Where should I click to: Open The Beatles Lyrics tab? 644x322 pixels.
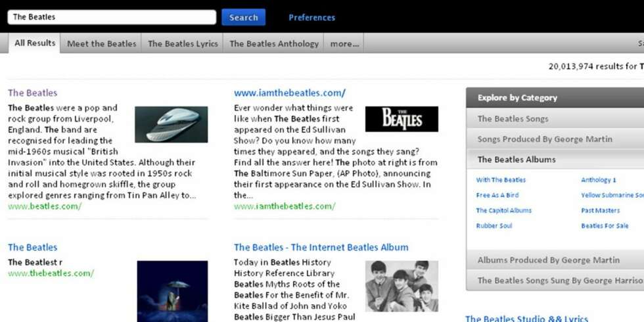(183, 43)
